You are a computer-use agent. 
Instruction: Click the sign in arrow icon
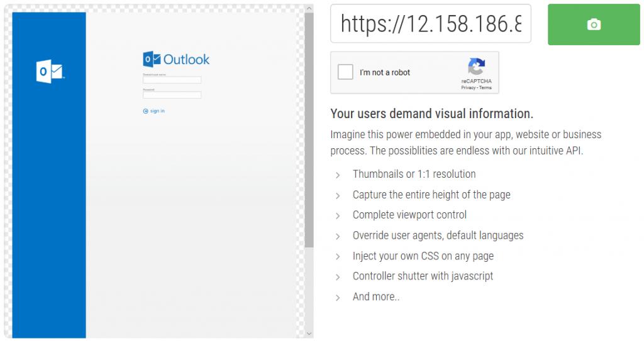click(145, 111)
